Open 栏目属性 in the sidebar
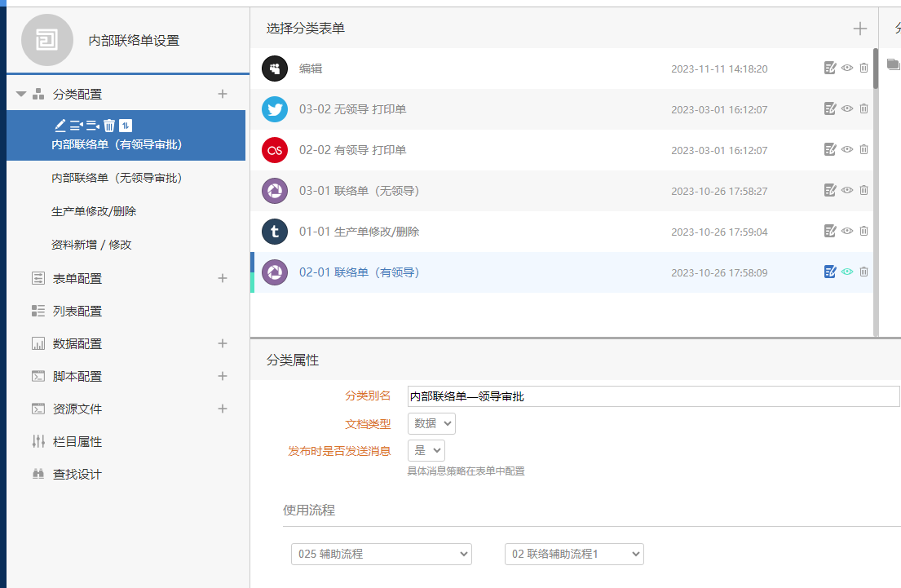Viewport: 901px width, 588px height. coord(77,441)
